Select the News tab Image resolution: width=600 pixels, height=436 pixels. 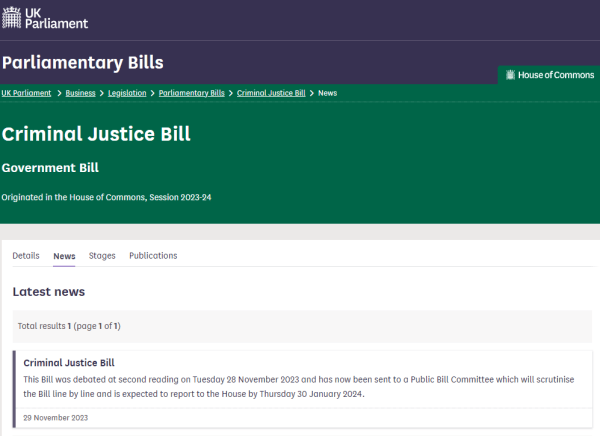coord(64,256)
